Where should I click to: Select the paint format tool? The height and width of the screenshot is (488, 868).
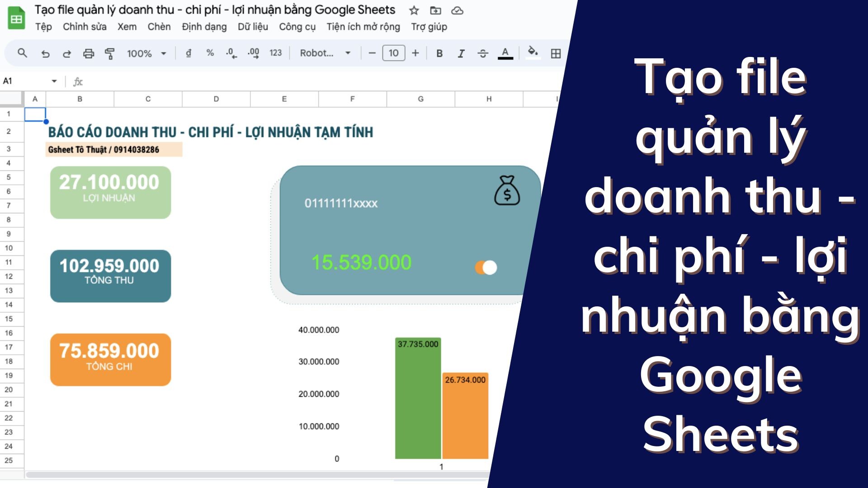pyautogui.click(x=110, y=53)
